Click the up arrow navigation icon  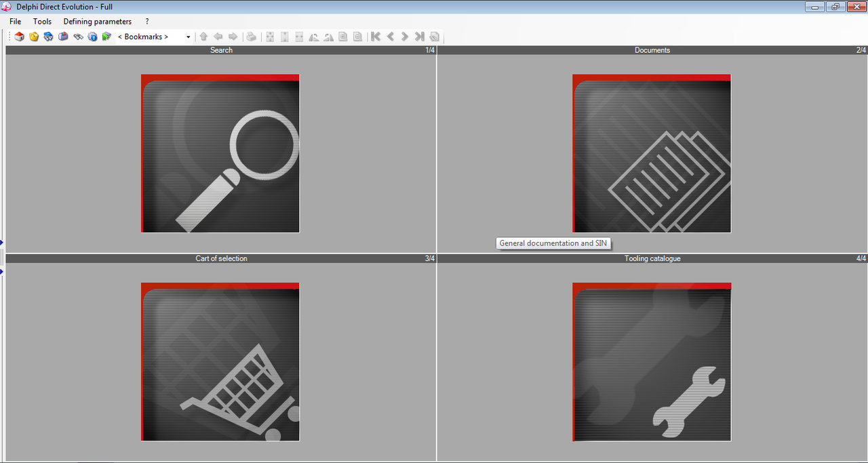[x=203, y=37]
